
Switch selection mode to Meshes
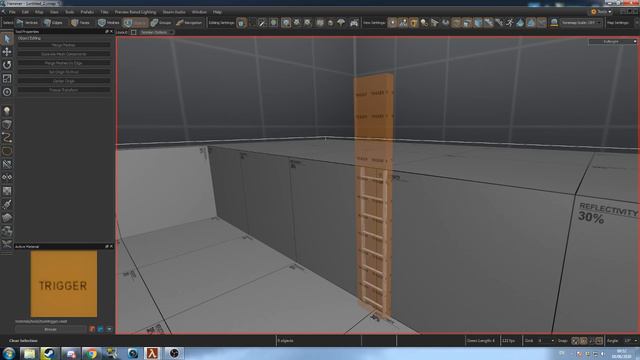pyautogui.click(x=109, y=23)
